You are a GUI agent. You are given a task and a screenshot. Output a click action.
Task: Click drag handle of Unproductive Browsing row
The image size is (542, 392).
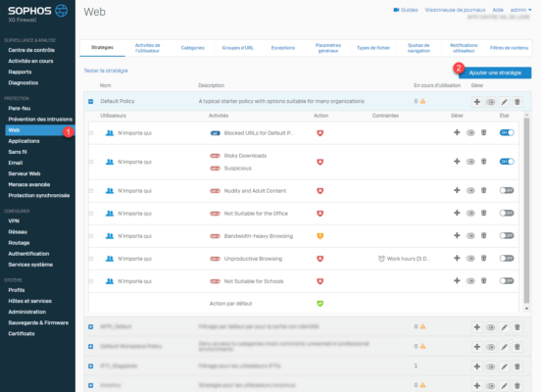click(91, 259)
